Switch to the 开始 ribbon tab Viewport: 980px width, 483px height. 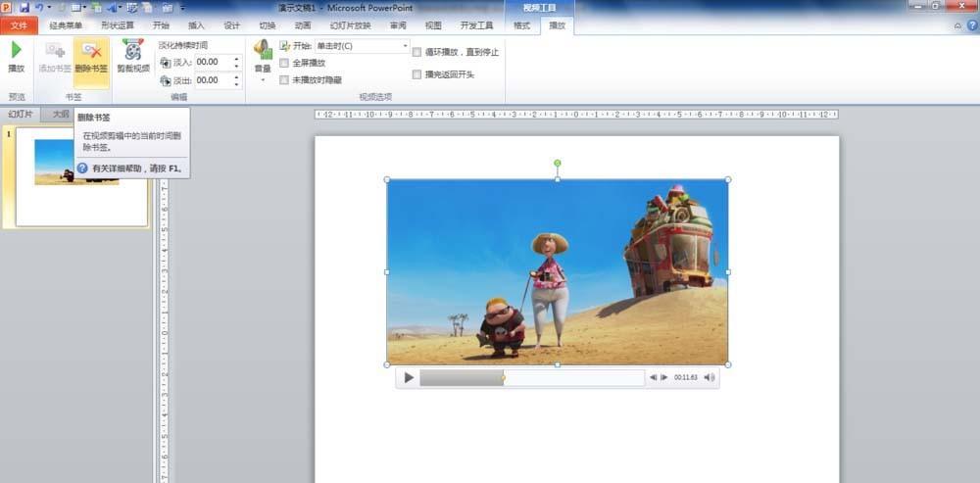(161, 25)
